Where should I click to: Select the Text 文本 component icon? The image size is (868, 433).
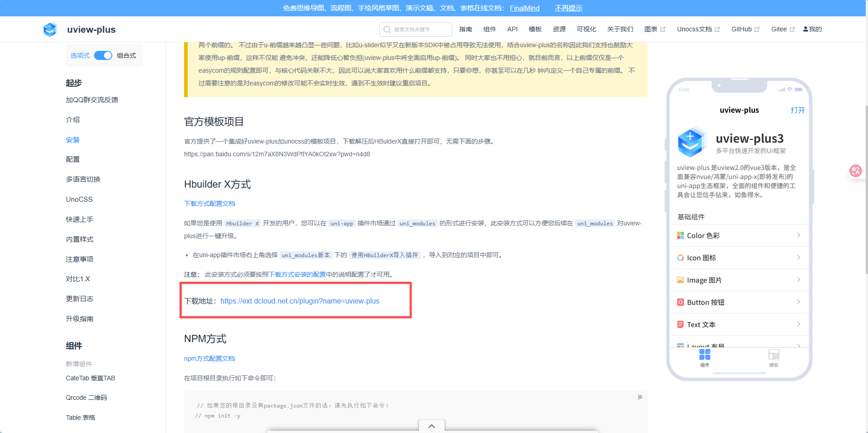(680, 324)
